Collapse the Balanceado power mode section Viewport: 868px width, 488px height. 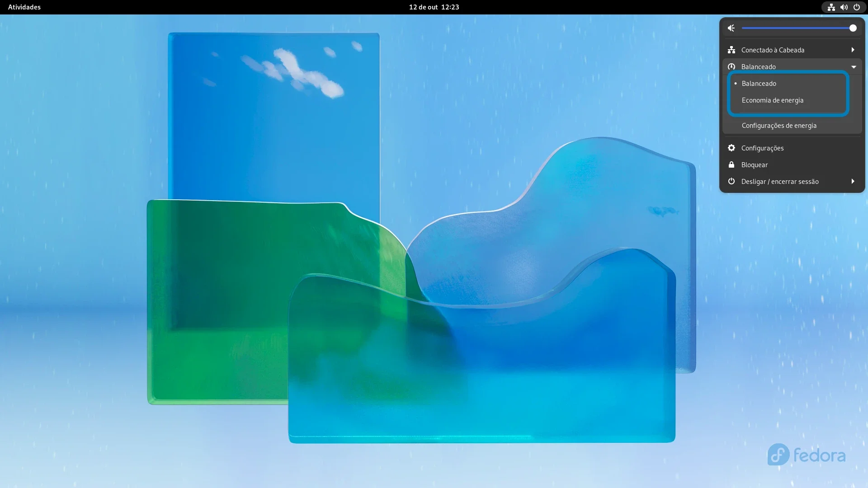tap(792, 66)
